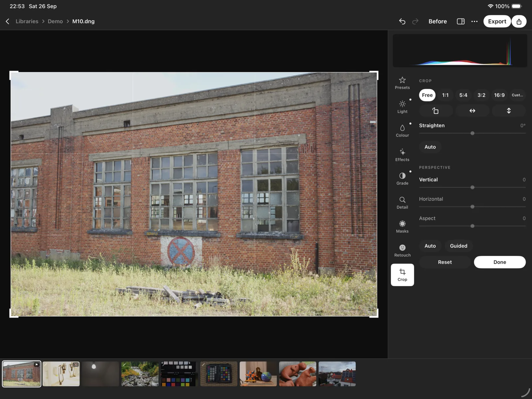This screenshot has height=399, width=532.
Task: Show the Before version
Action: tap(438, 21)
